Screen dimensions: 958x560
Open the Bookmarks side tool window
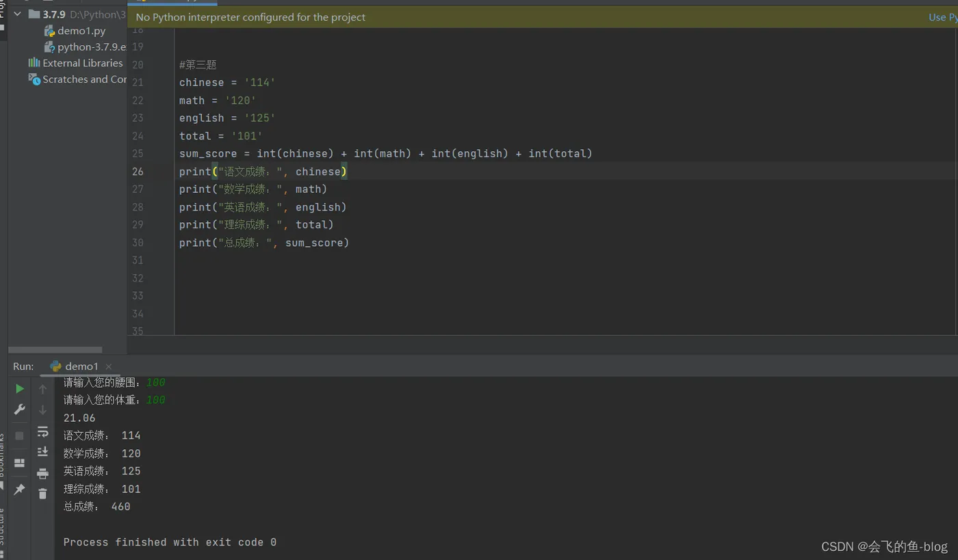pos(2,455)
